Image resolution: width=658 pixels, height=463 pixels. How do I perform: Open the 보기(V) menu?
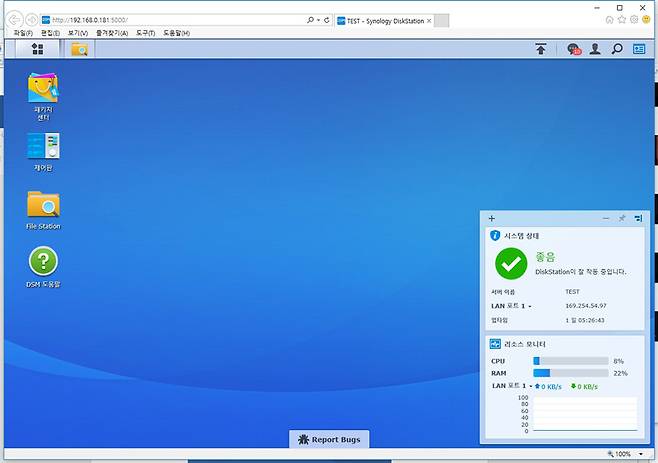(78, 33)
